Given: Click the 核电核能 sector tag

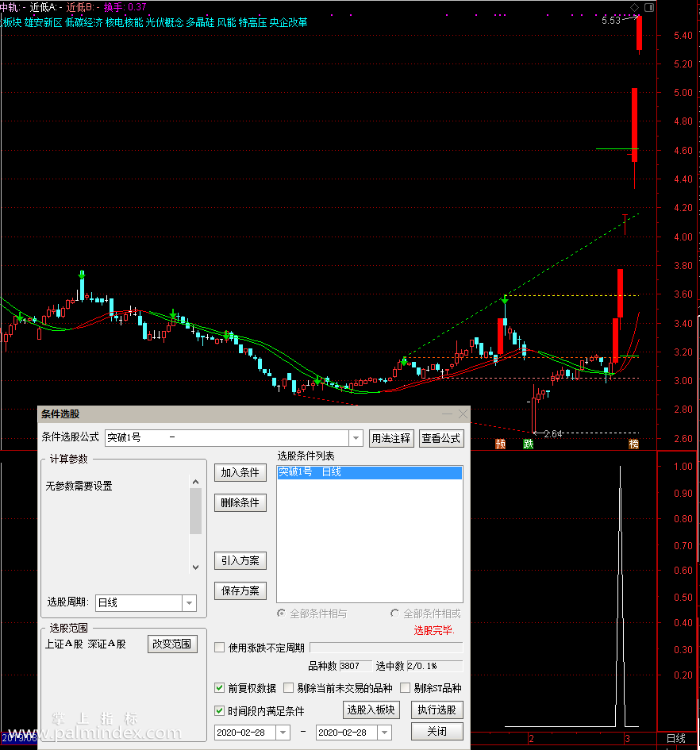Looking at the screenshot, I should 124,22.
